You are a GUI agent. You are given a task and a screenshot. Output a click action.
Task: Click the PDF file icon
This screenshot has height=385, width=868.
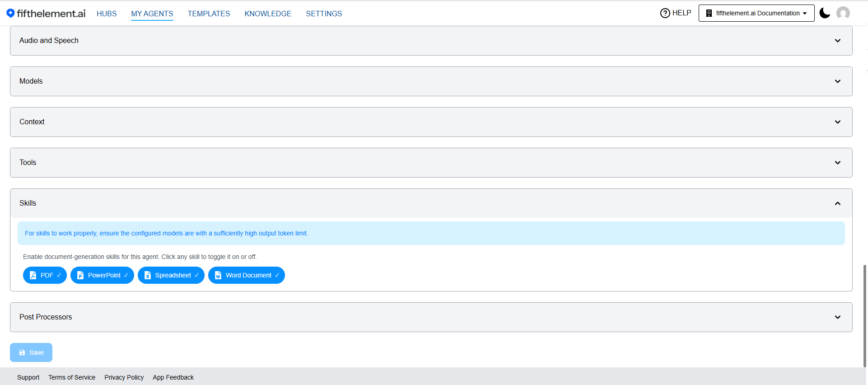[x=33, y=275]
